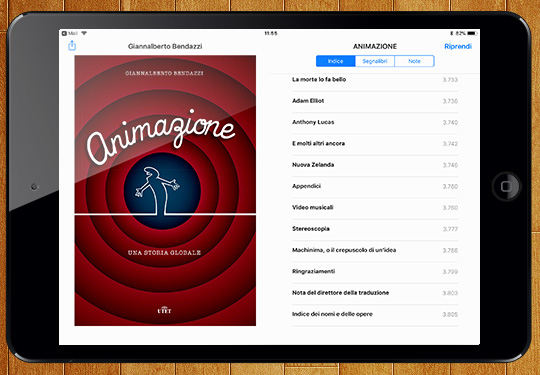Open Nota del direttore della traduzione
The width and height of the screenshot is (540, 375).
375,293
